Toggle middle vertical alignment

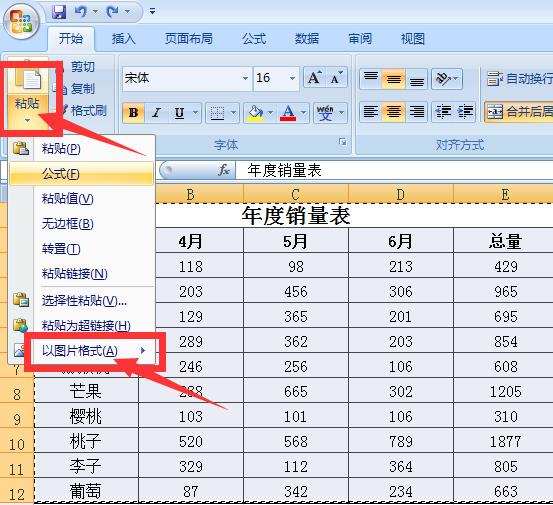[x=394, y=78]
